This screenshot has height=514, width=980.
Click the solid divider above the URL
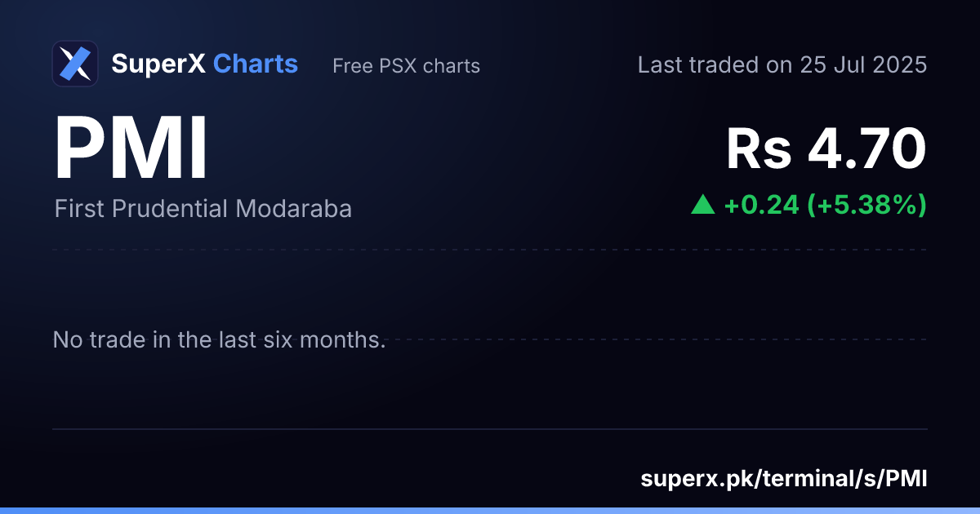click(490, 429)
